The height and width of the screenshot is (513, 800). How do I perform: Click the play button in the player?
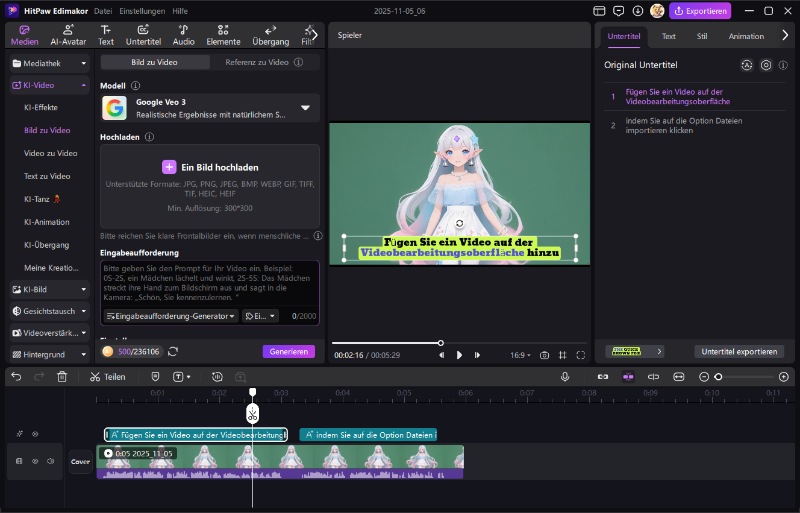459,355
